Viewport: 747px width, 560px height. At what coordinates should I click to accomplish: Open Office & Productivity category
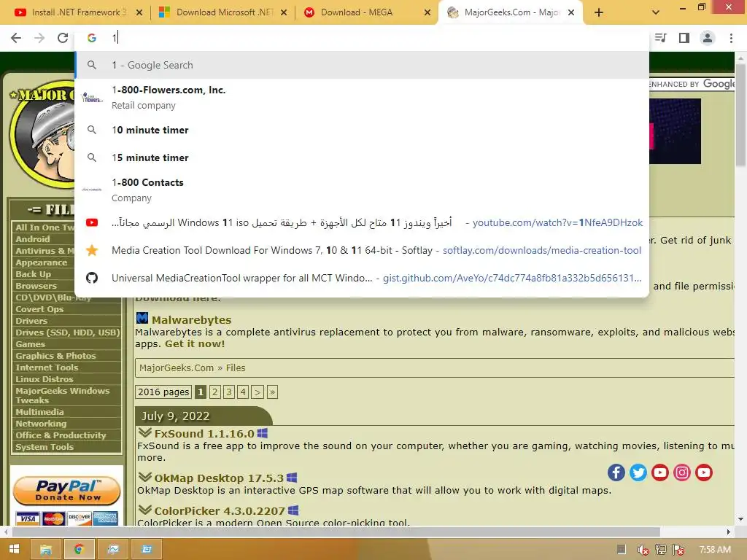(61, 435)
